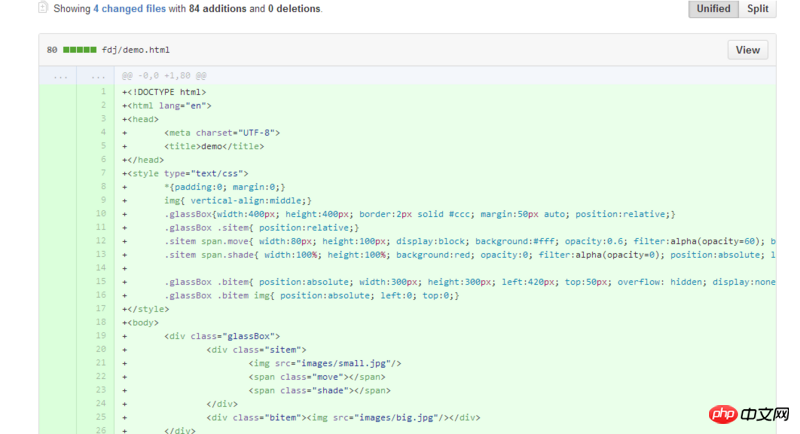Click line number 19 in the gutter

coord(101,336)
